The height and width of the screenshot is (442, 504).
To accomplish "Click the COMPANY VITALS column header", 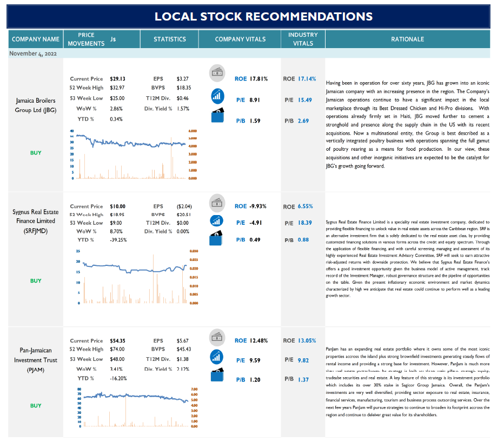I will (240, 39).
